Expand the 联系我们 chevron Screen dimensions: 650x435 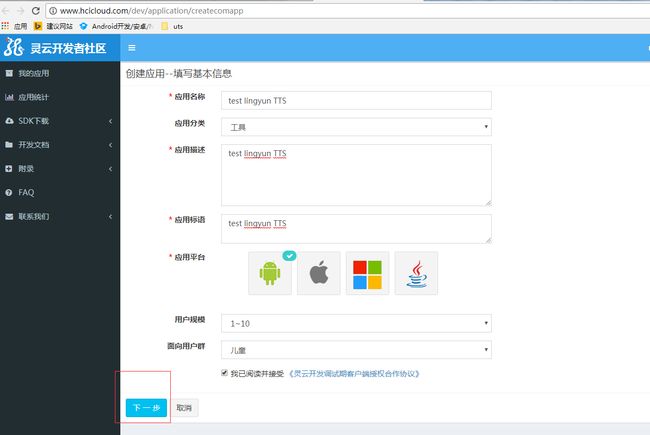tap(110, 216)
